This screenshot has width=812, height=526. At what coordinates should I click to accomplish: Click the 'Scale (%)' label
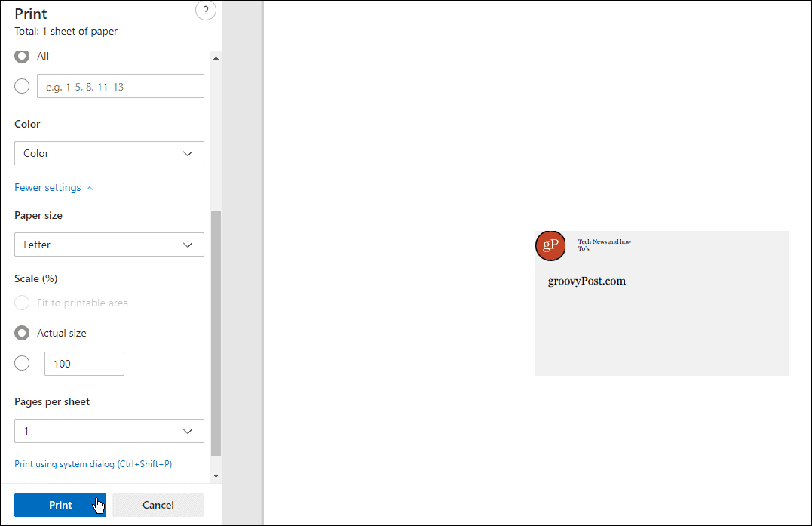35,278
